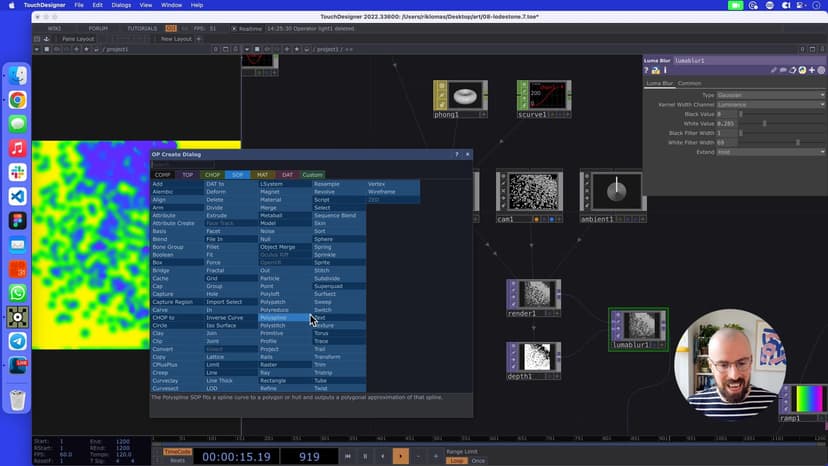828x466 pixels.
Task: Click WhatsApp icon in the dock
Action: (18, 293)
